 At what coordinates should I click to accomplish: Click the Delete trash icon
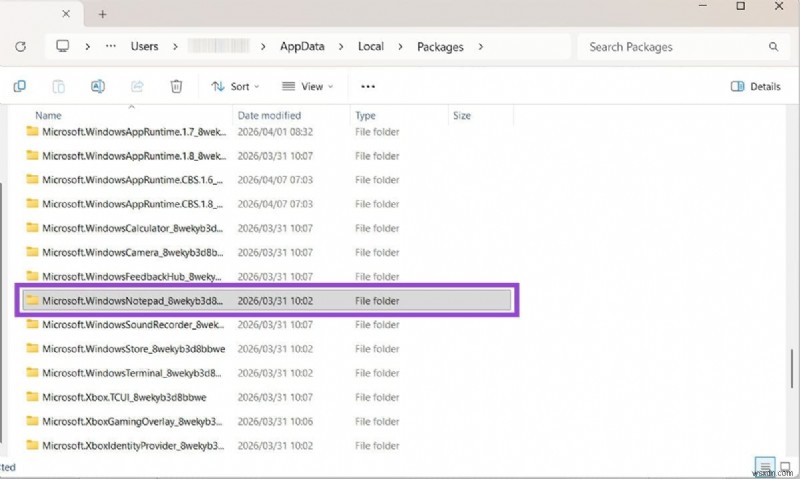tap(176, 86)
